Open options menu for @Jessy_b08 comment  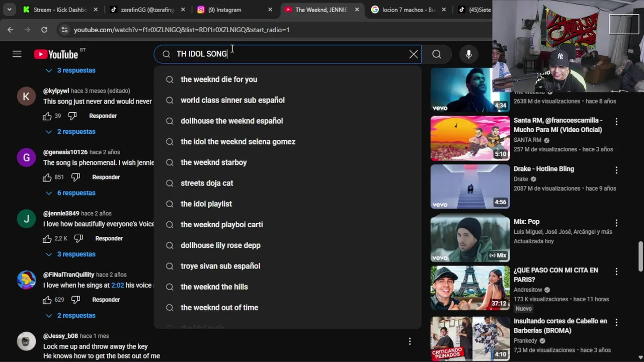point(410,341)
